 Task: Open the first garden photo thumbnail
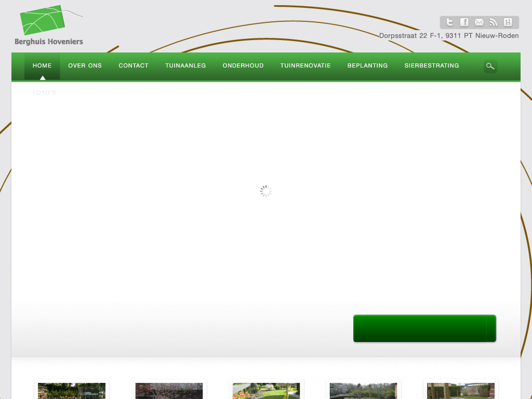pos(72,391)
